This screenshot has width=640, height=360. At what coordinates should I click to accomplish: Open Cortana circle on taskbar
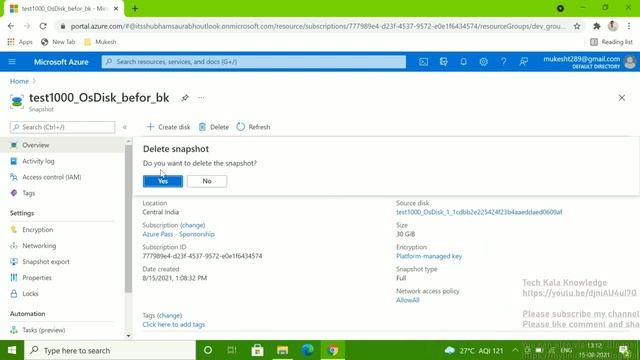point(208,350)
